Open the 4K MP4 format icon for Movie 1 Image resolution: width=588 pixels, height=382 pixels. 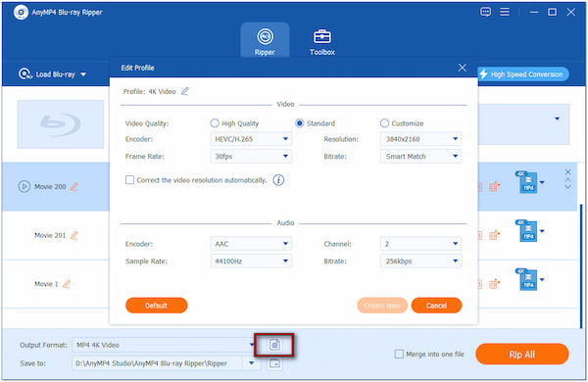click(527, 279)
